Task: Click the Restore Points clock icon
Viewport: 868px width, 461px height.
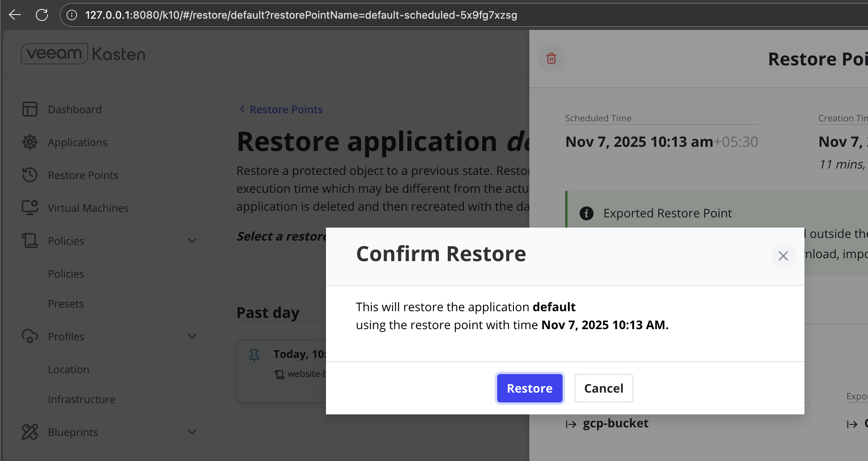Action: point(30,175)
